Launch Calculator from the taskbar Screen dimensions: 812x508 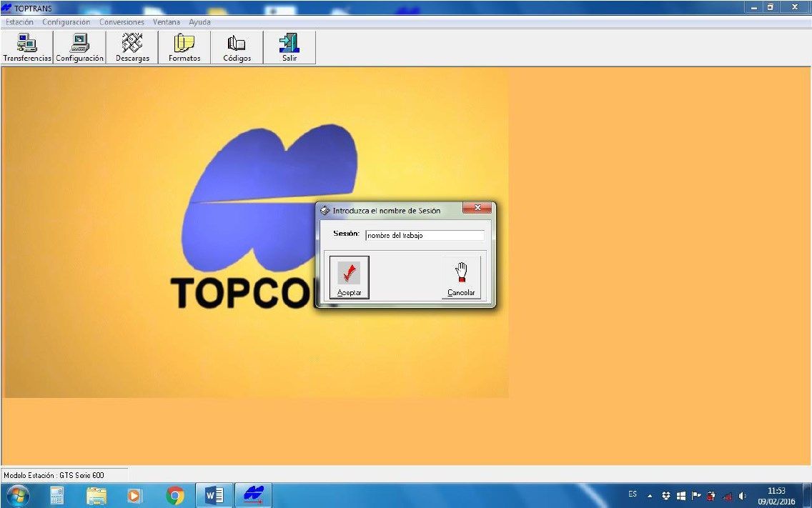point(57,496)
